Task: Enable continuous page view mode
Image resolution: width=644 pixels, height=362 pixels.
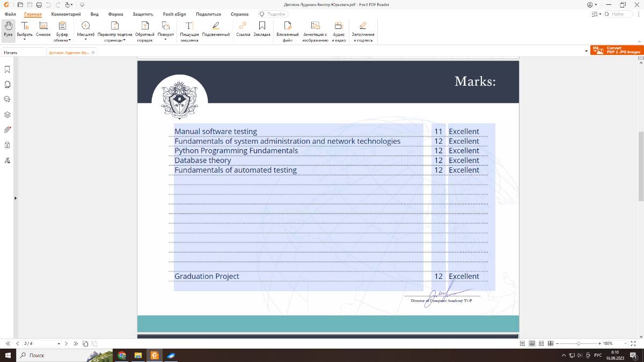Action: tap(532, 343)
